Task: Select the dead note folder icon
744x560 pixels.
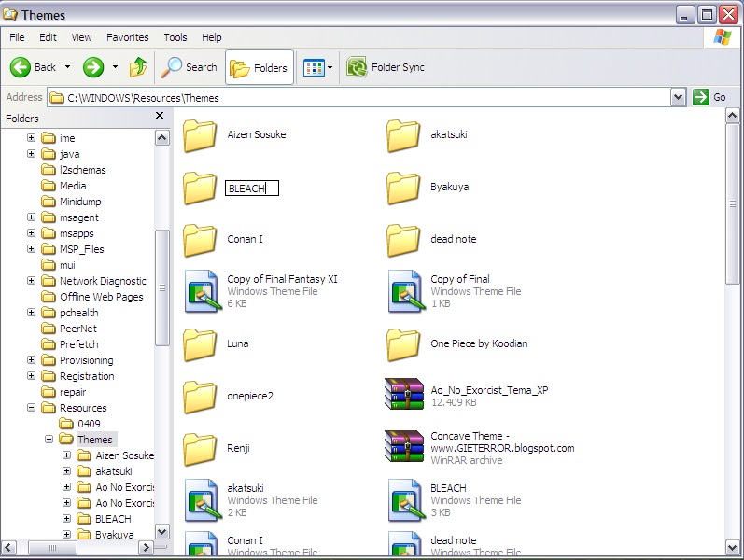Action: click(x=403, y=240)
